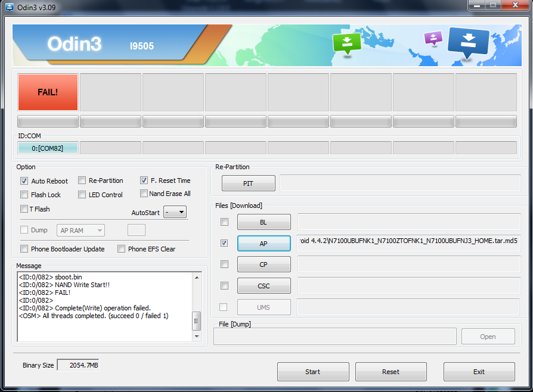Toggle the Auto Reboot checkbox
The height and width of the screenshot is (392, 533).
coord(24,181)
